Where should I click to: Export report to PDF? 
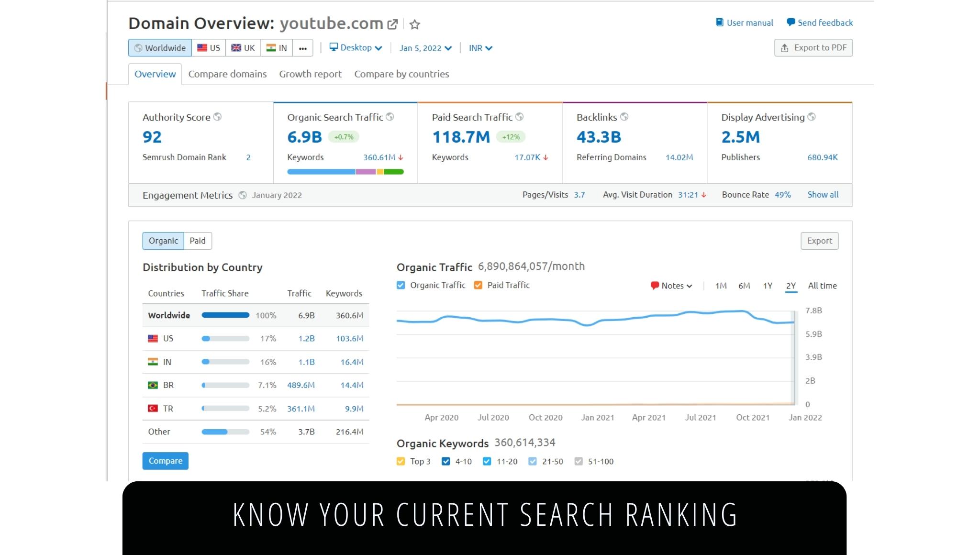click(x=813, y=47)
